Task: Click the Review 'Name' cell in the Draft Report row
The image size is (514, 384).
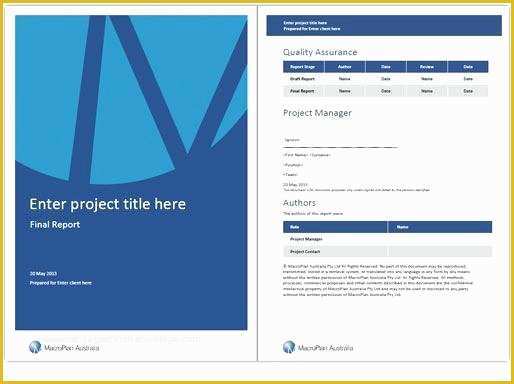Action: 427,79
